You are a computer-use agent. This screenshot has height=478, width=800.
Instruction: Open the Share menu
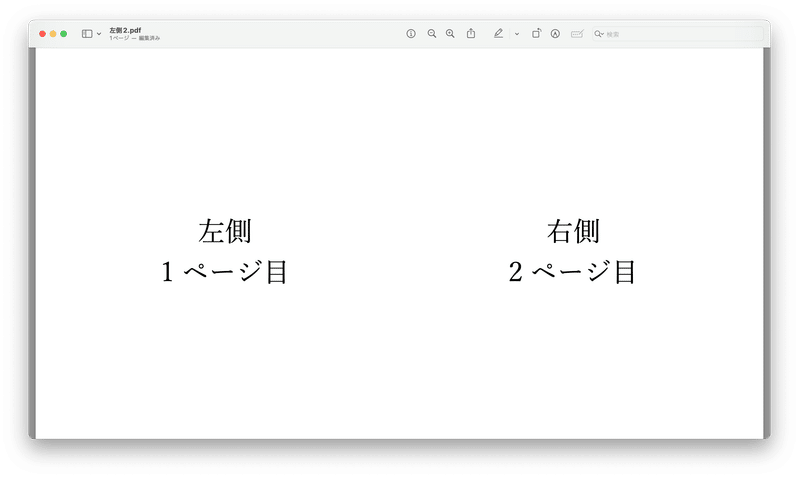coord(471,34)
